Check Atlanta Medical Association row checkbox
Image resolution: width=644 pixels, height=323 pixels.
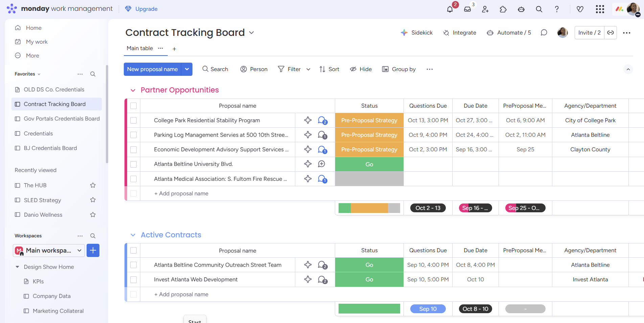(x=134, y=179)
